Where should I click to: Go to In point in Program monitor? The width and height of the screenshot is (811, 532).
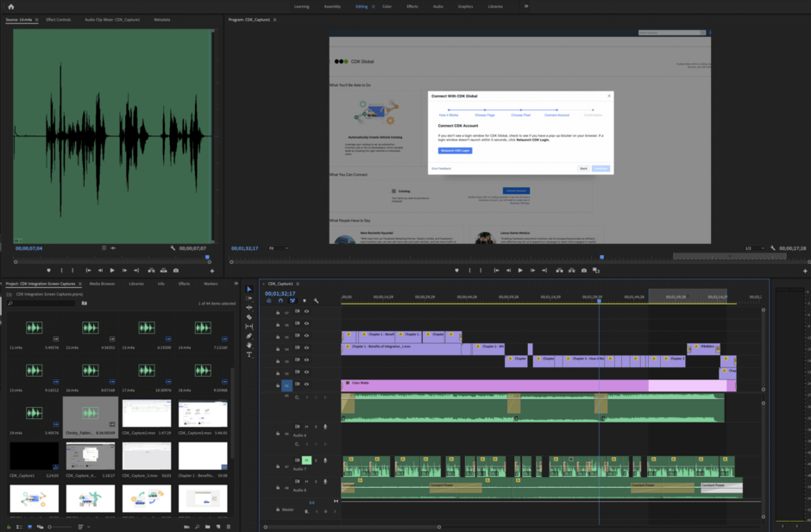point(497,271)
